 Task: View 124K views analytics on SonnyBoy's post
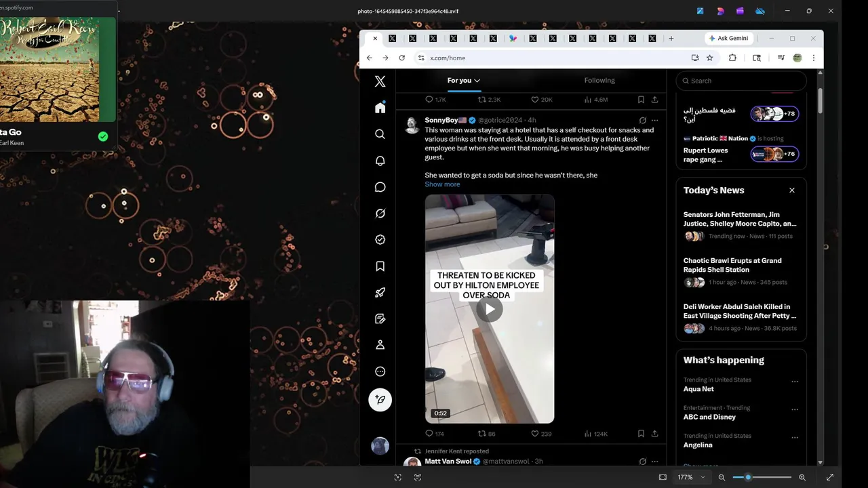pos(595,434)
